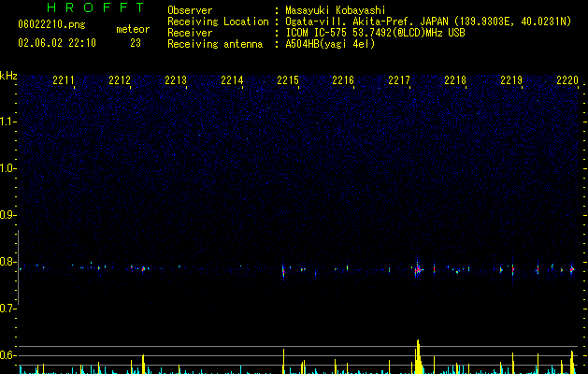588x374 pixels.
Task: Click the 2213 time marker
Action: [176, 80]
